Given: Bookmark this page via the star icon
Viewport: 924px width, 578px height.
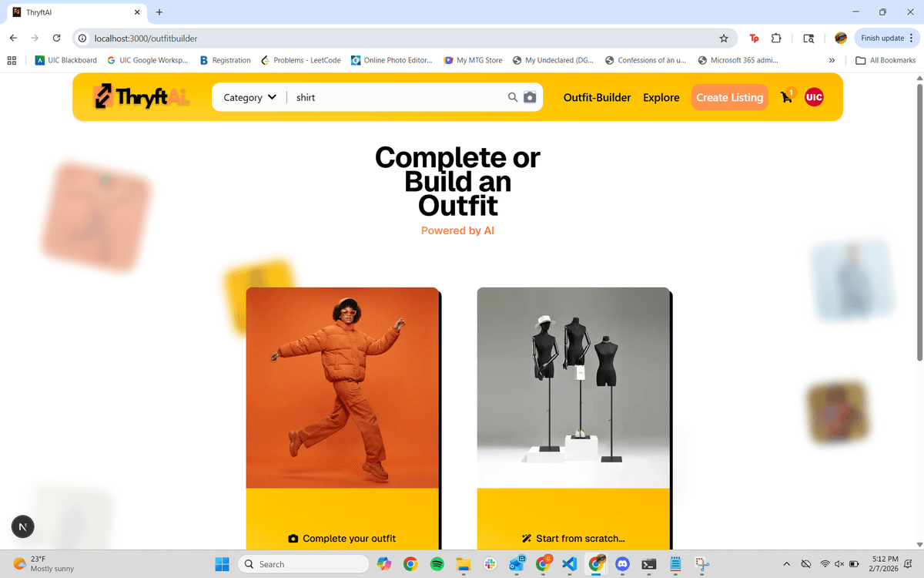Looking at the screenshot, I should (x=724, y=38).
